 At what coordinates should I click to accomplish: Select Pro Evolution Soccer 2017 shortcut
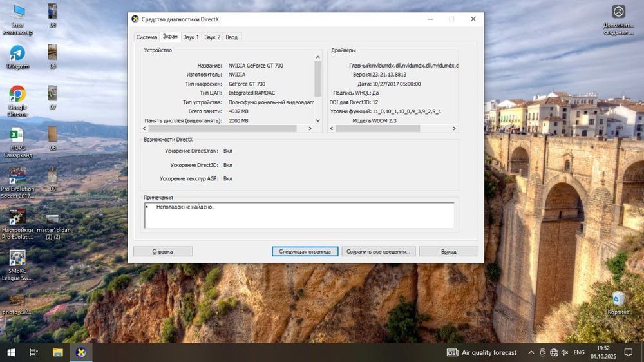[x=17, y=184]
